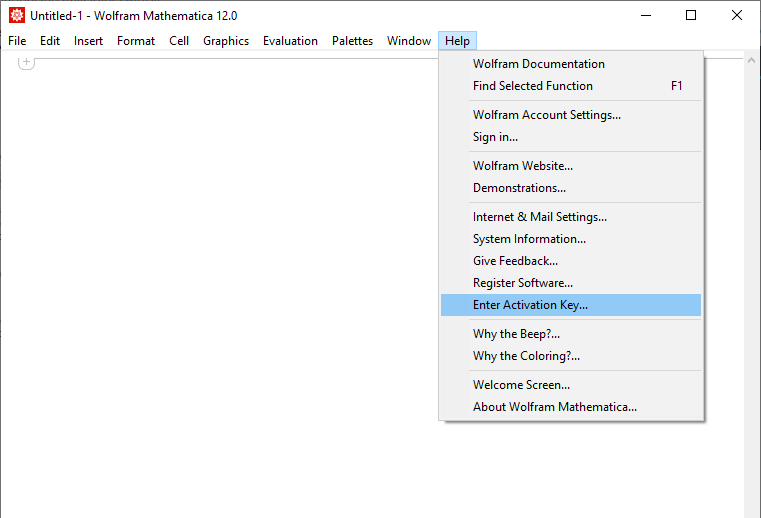Select Register Software... option

click(571, 283)
